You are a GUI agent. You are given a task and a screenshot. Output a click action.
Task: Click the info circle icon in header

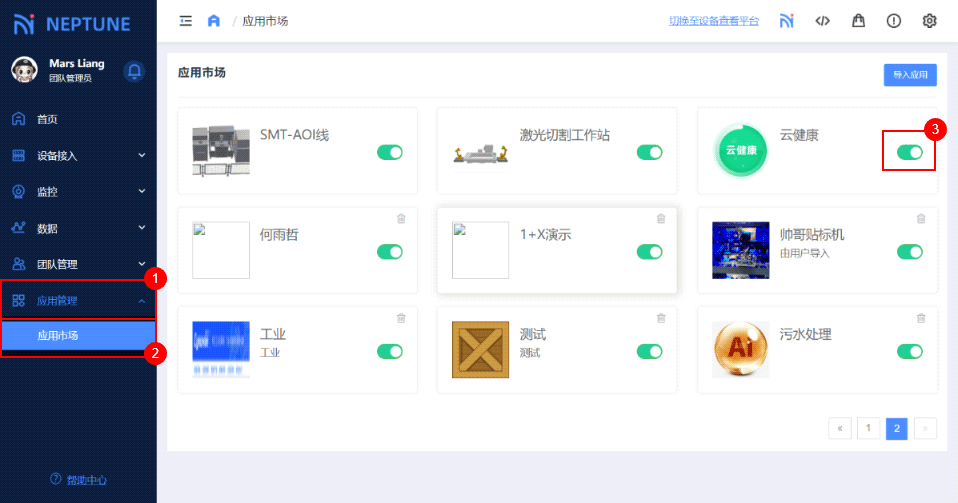pos(894,21)
